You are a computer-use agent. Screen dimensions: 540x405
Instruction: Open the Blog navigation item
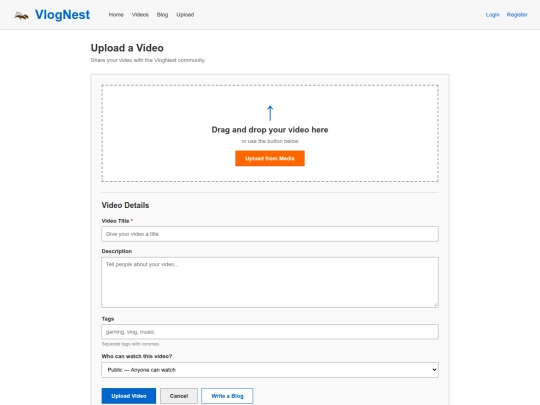[162, 15]
